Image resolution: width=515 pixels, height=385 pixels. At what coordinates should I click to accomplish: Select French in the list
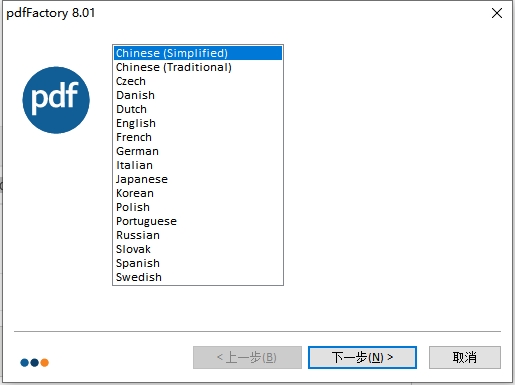coord(198,137)
